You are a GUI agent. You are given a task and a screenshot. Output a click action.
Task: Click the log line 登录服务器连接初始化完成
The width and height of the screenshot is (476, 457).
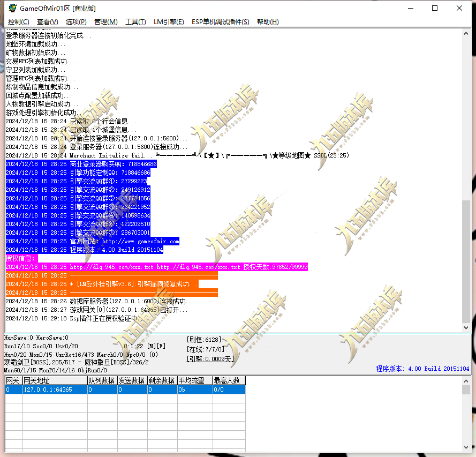pyautogui.click(x=48, y=35)
